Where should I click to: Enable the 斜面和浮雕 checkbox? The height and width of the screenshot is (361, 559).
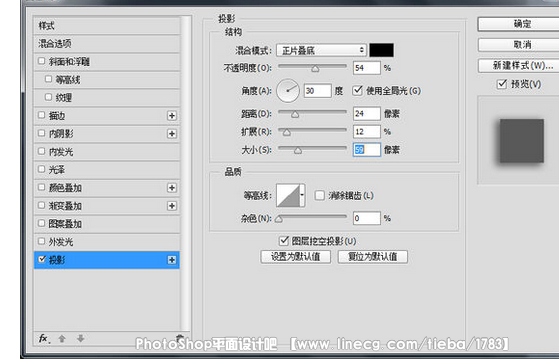pos(41,61)
